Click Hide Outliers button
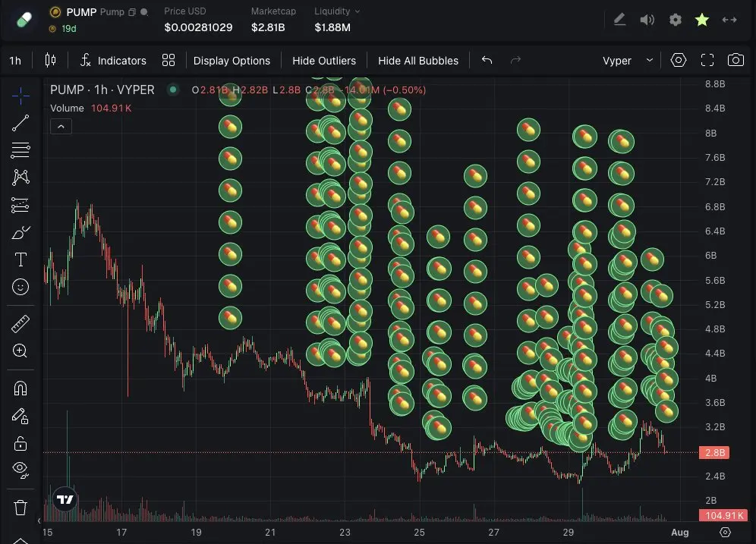 (x=324, y=61)
